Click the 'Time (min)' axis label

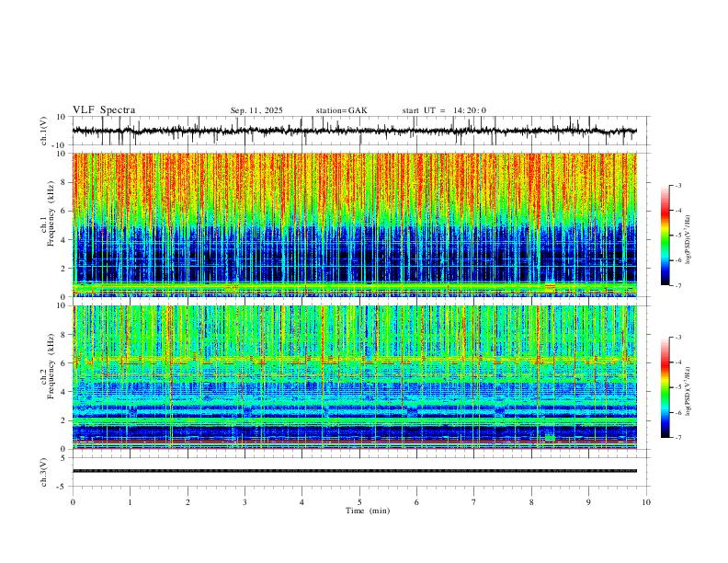pyautogui.click(x=368, y=511)
